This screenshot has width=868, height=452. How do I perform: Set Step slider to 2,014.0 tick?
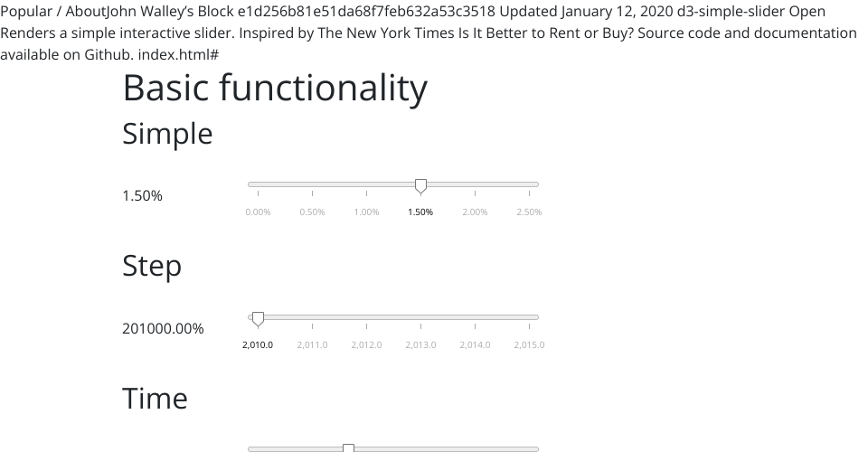tap(475, 317)
